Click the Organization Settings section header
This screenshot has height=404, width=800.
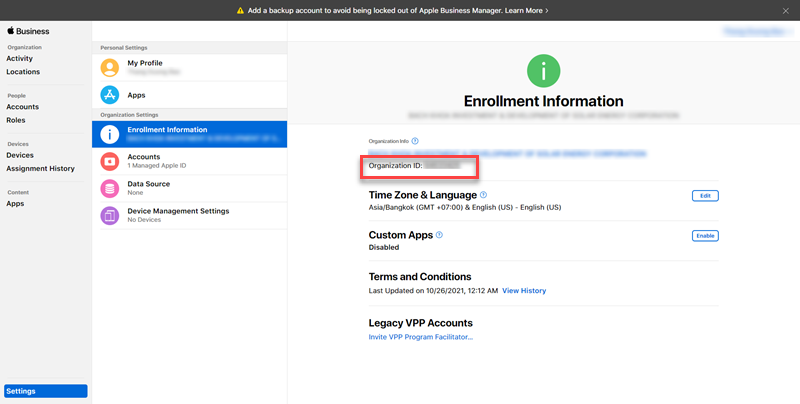(129, 115)
